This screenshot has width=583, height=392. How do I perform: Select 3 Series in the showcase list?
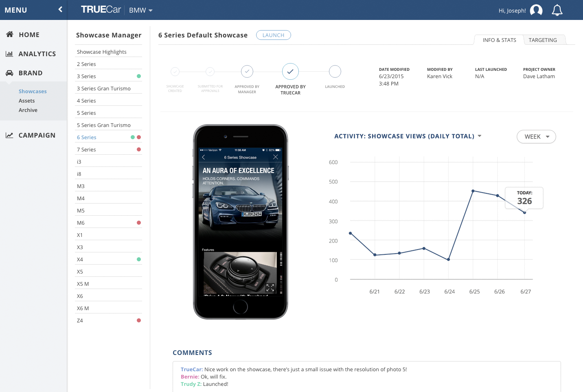pyautogui.click(x=109, y=76)
